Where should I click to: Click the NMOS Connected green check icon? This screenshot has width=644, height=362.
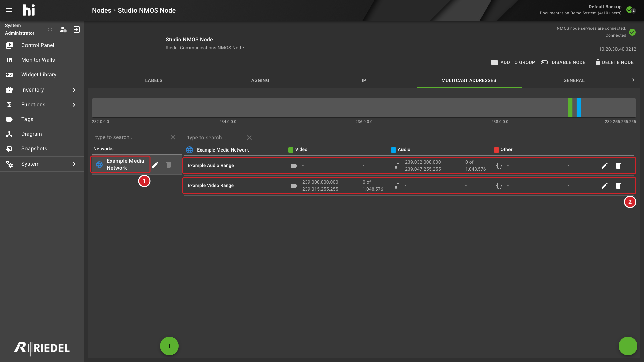point(632,32)
